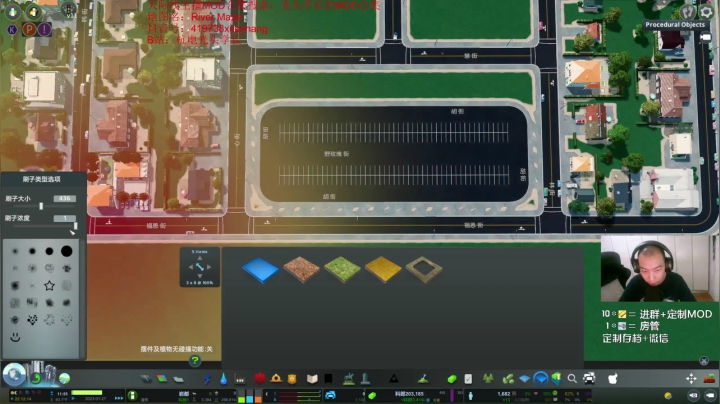
Task: Click the footprints icon top right
Action: (687, 11)
